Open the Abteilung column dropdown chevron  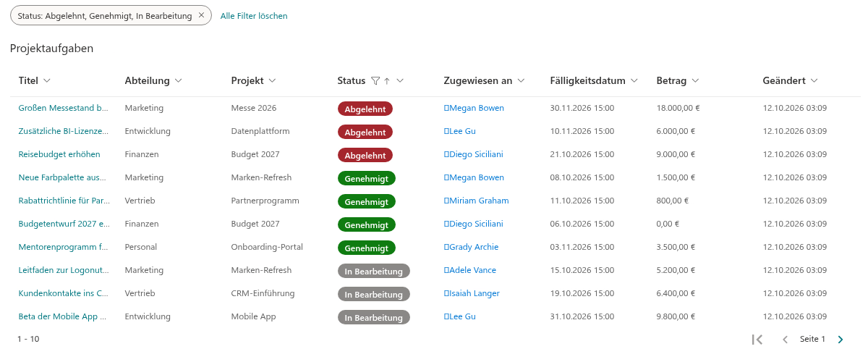[178, 80]
